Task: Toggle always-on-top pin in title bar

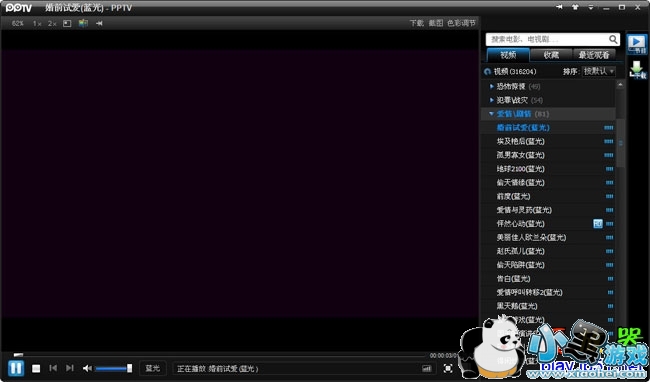Action: coord(559,7)
